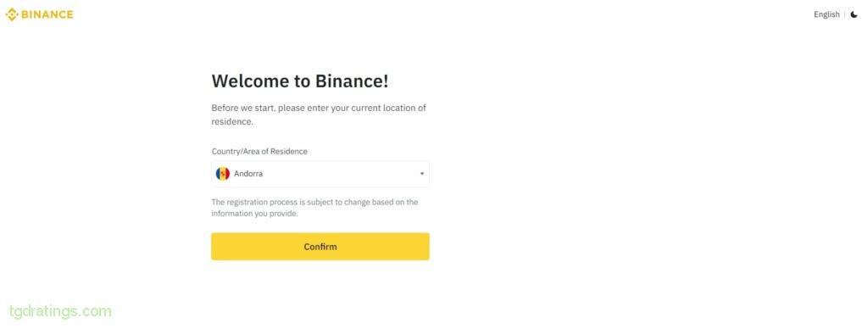This screenshot has width=868, height=329.
Task: Click the Andorra text in the country field
Action: point(248,173)
